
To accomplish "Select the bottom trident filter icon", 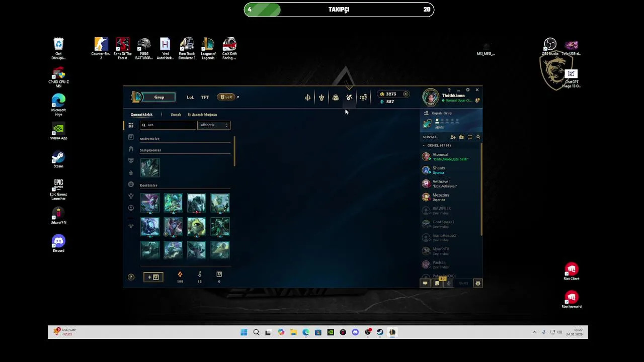I will pyautogui.click(x=131, y=226).
